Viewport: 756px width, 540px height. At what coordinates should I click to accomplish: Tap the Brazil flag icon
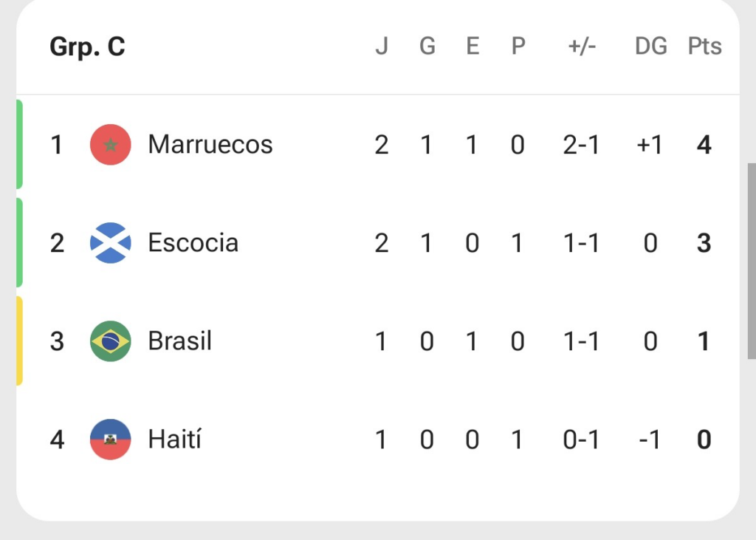(x=111, y=341)
